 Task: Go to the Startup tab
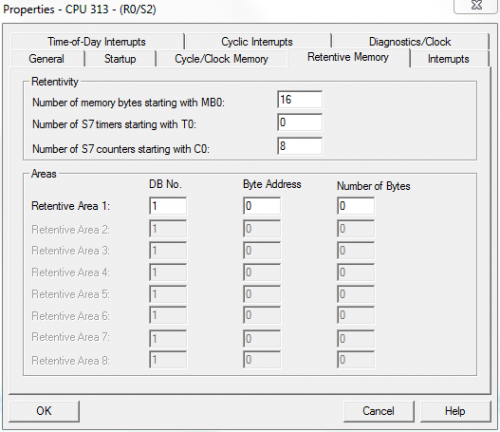[120, 59]
